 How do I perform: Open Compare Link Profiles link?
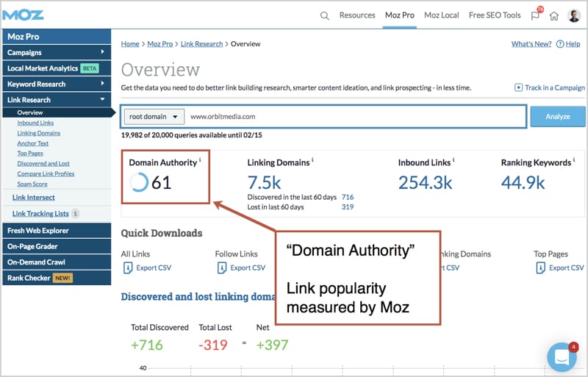click(x=46, y=173)
